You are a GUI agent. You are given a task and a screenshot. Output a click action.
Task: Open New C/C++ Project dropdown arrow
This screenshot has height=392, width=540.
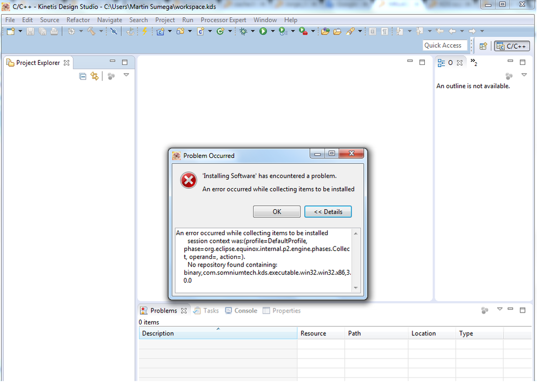170,31
